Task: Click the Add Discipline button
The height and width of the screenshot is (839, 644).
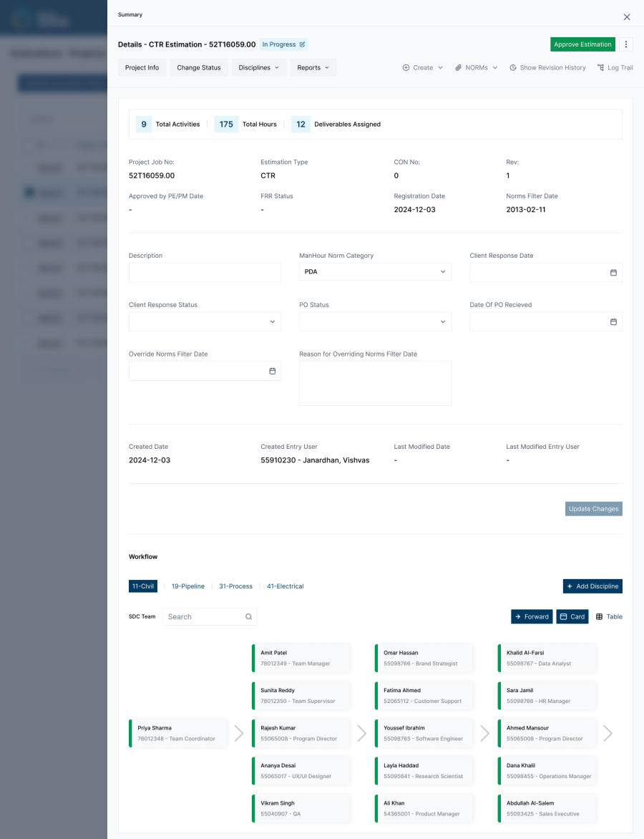Action: (592, 586)
